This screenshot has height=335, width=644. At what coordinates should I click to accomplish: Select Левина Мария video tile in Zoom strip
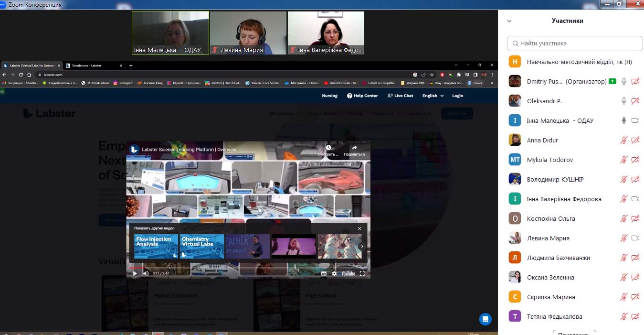248,33
